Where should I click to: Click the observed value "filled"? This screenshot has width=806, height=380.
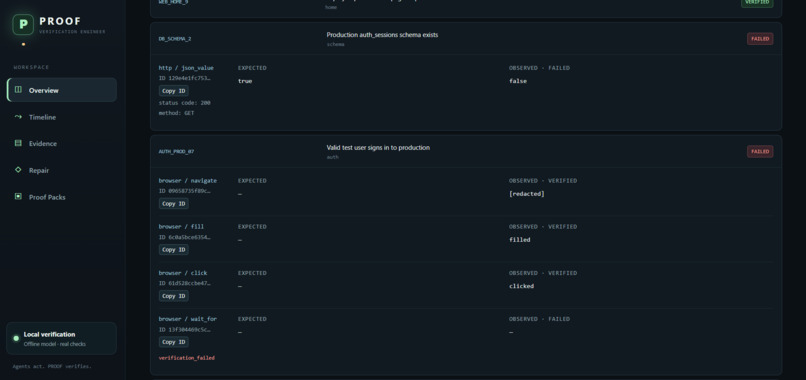(x=520, y=240)
